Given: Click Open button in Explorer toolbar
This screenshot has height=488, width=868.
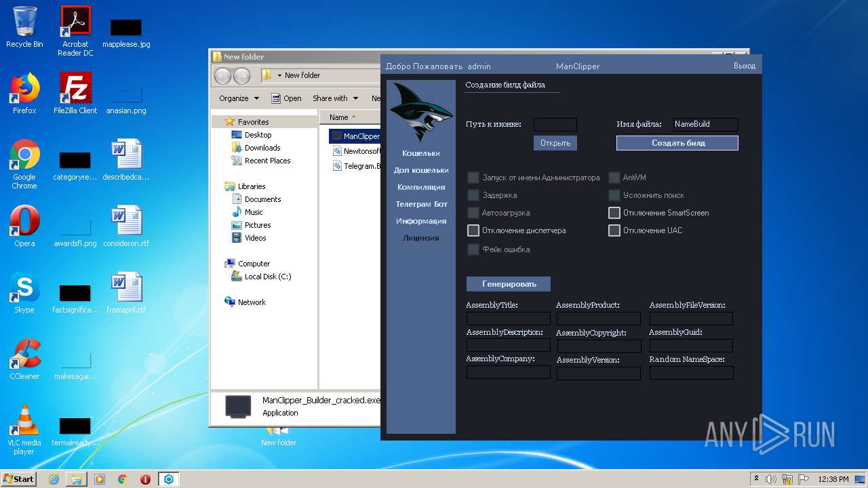Looking at the screenshot, I should (286, 98).
